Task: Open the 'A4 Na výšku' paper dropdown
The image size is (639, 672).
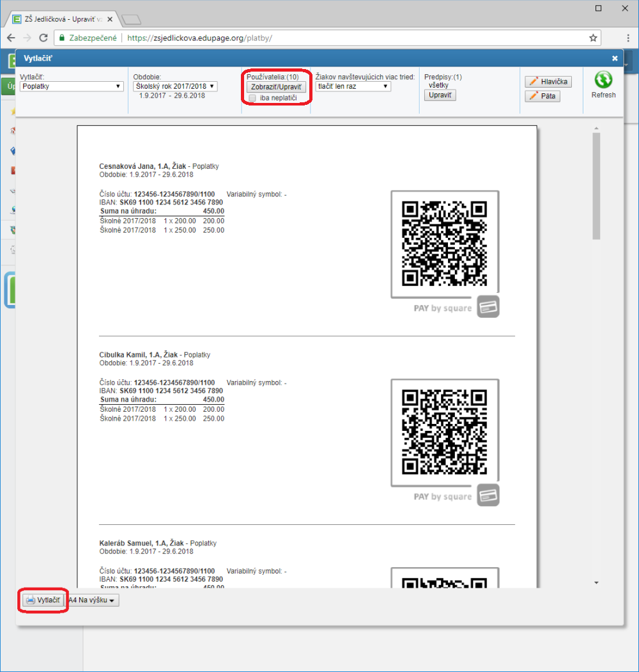Action: coord(91,600)
